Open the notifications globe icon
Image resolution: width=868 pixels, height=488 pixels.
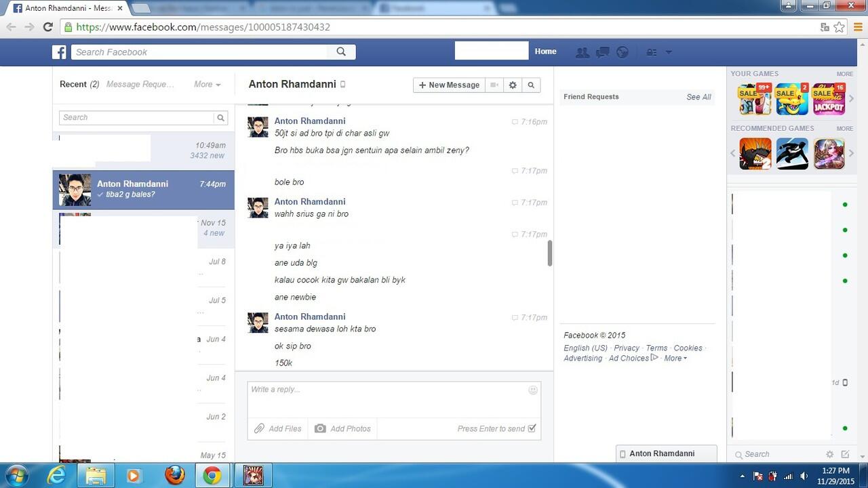tap(622, 52)
